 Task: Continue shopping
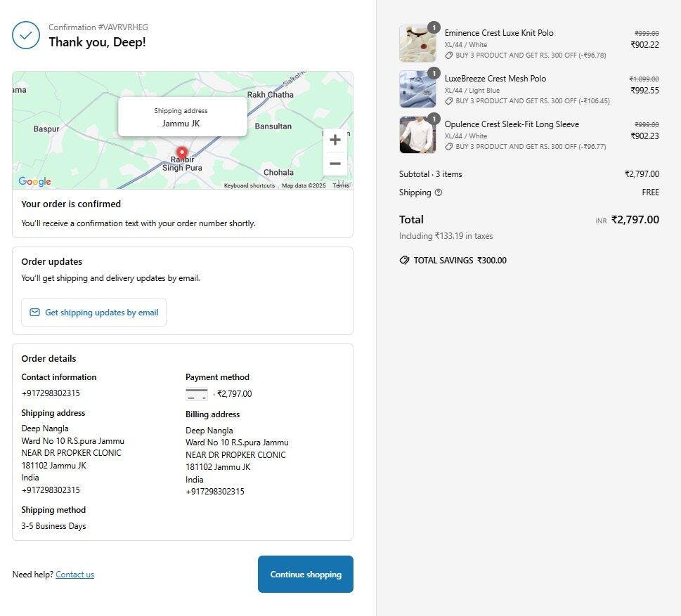[305, 574]
